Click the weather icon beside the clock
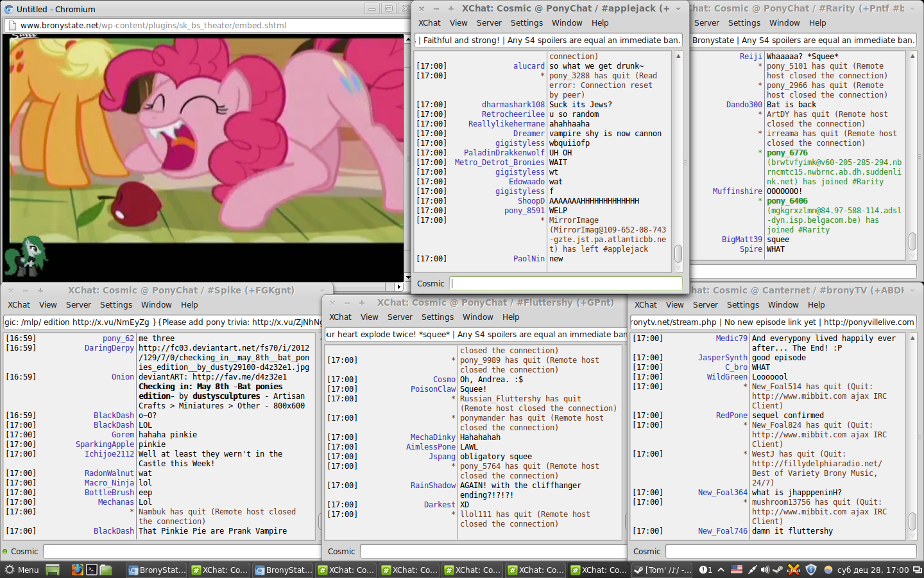The image size is (924, 578). pos(828,570)
